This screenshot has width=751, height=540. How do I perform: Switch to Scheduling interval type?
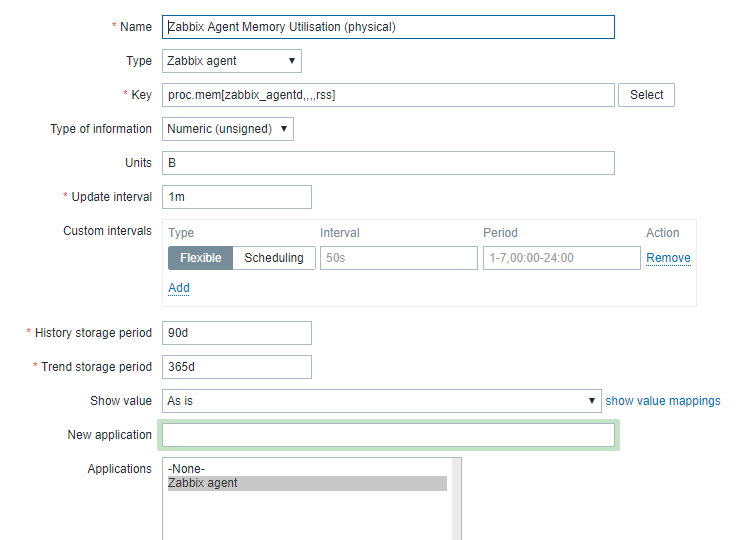[274, 258]
